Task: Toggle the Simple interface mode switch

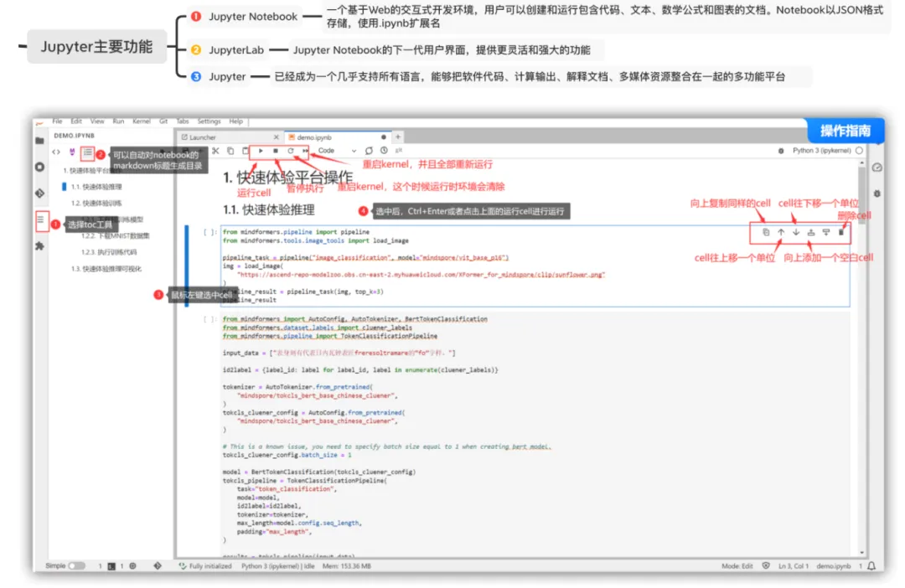Action: [76, 566]
